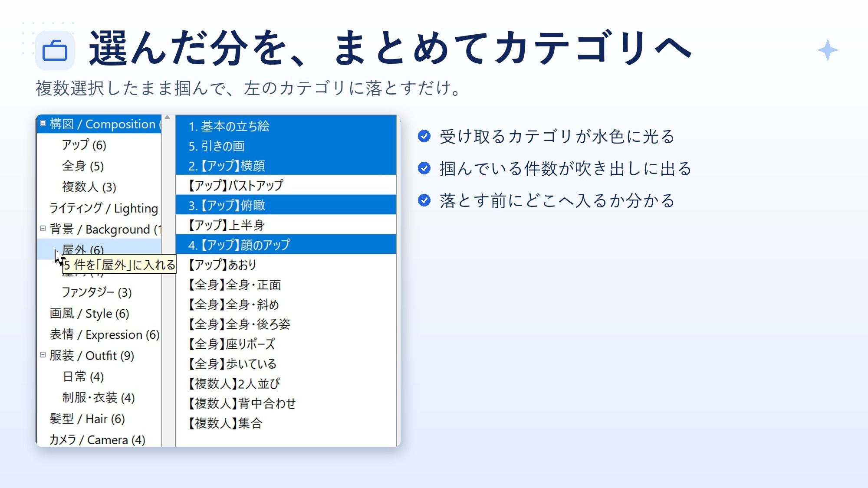Image resolution: width=868 pixels, height=488 pixels.
Task: Select the 背景 / Background category
Action: [x=105, y=229]
